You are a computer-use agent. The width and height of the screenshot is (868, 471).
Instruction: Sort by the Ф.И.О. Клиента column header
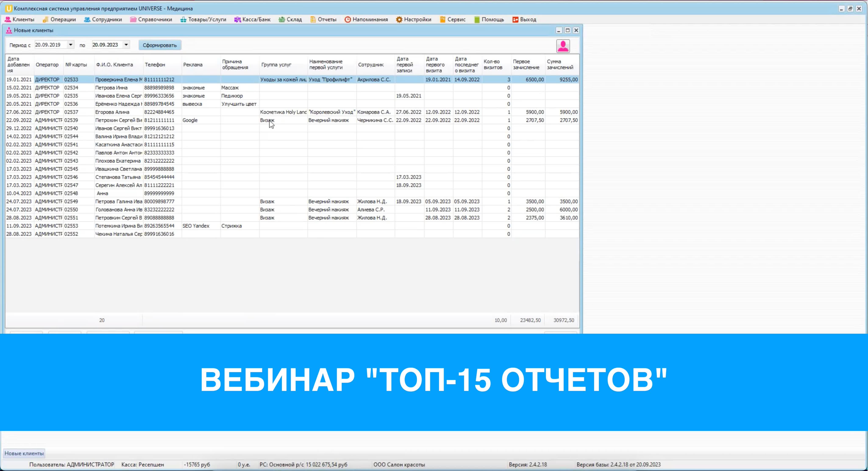115,65
